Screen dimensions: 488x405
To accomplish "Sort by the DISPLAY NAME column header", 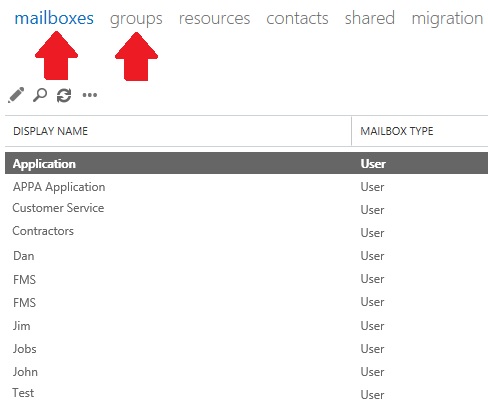I will (50, 131).
